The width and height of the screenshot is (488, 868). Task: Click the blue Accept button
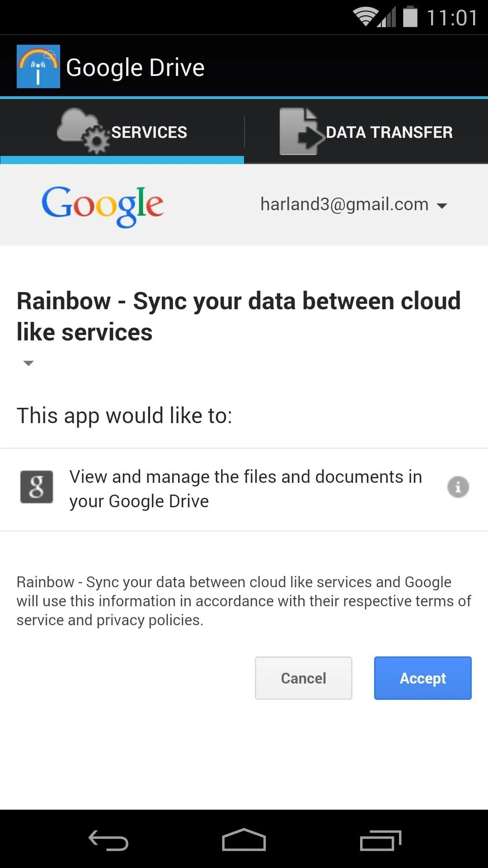point(423,678)
